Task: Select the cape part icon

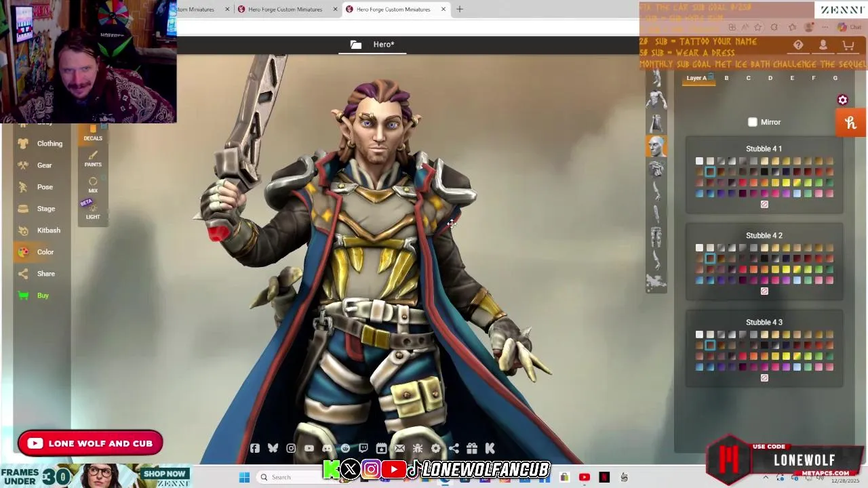Action: click(x=656, y=123)
